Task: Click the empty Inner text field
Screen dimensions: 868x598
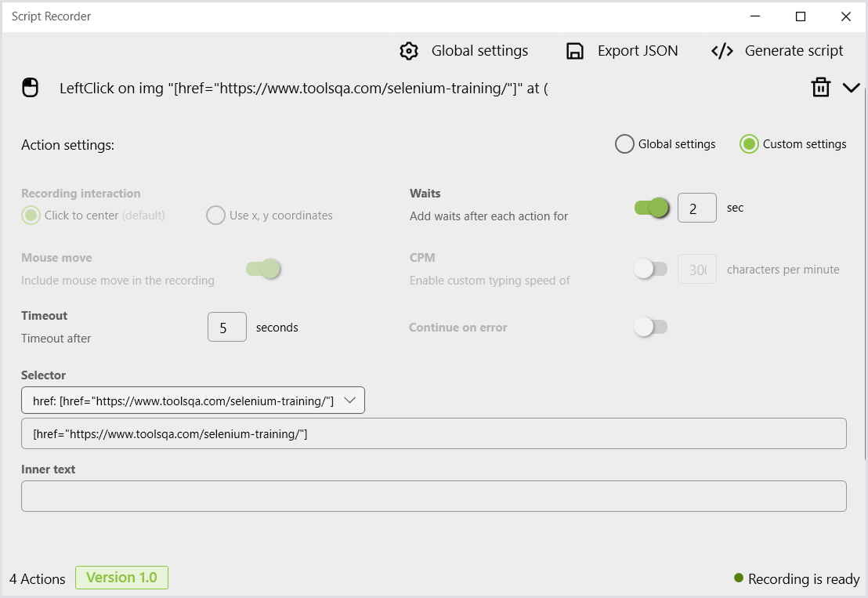Action: click(x=433, y=496)
